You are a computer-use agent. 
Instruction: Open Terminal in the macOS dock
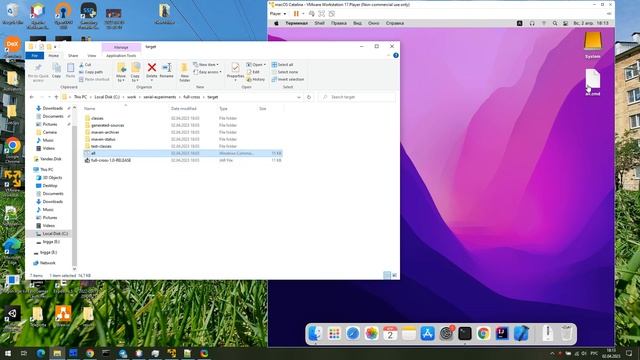coord(464,333)
